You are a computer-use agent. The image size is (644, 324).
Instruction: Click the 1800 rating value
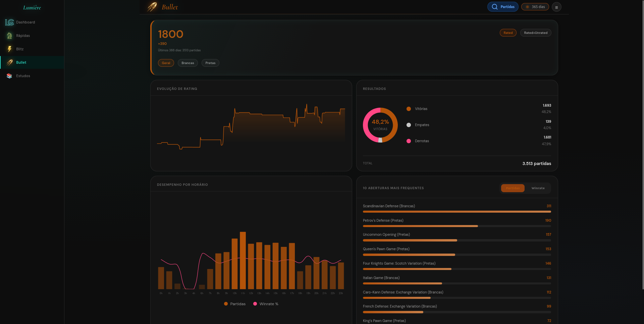pyautogui.click(x=171, y=34)
